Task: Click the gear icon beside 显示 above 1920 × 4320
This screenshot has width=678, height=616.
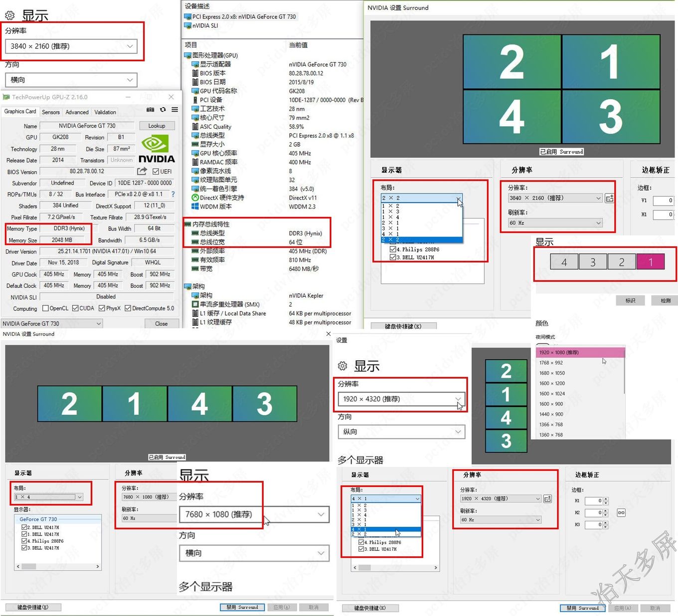Action: [x=342, y=366]
